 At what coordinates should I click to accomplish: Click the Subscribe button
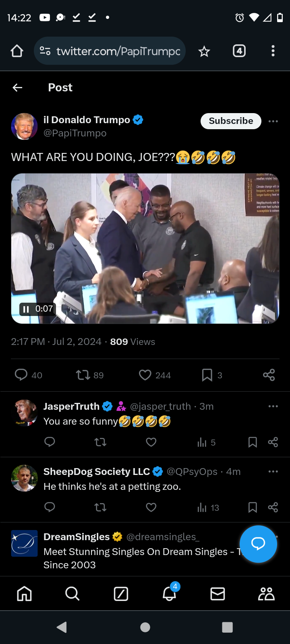click(x=231, y=121)
